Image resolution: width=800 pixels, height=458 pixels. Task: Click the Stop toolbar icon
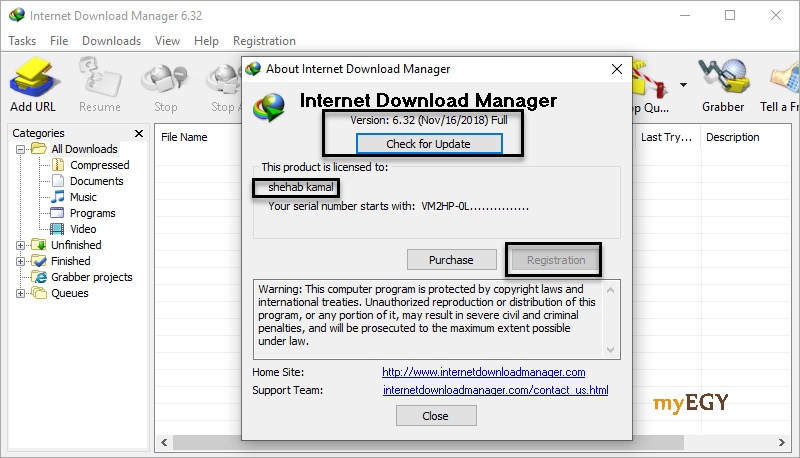165,79
